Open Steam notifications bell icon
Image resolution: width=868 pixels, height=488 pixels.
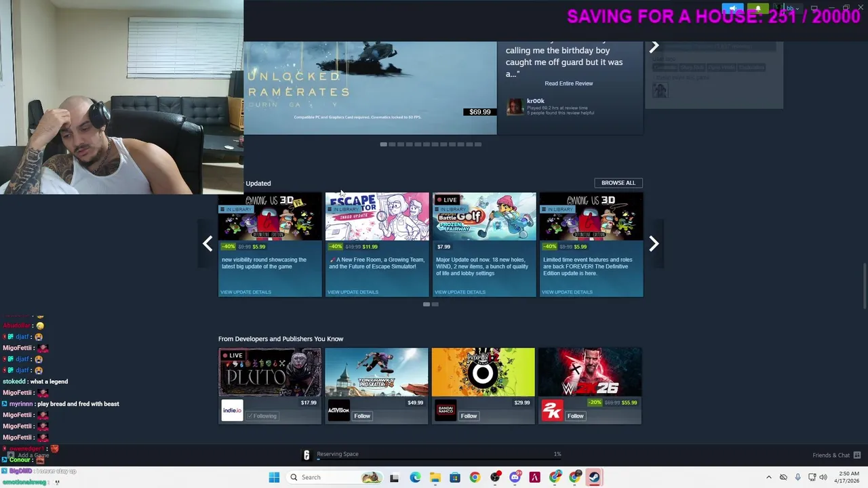pyautogui.click(x=757, y=9)
